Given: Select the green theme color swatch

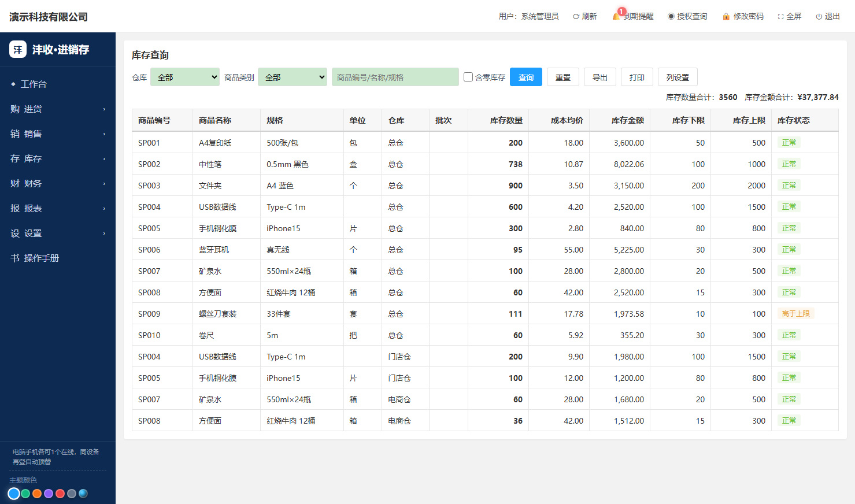Looking at the screenshot, I should [25, 494].
